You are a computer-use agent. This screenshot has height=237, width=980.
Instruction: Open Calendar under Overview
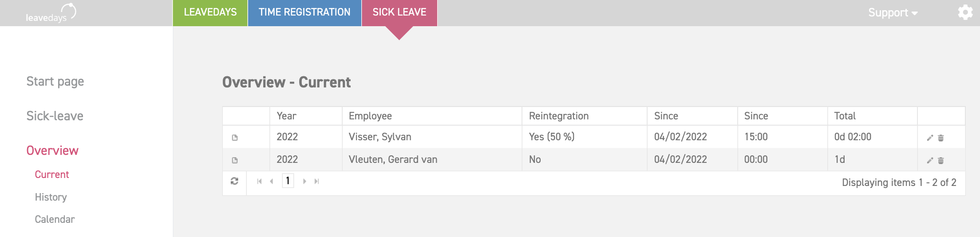(55, 219)
